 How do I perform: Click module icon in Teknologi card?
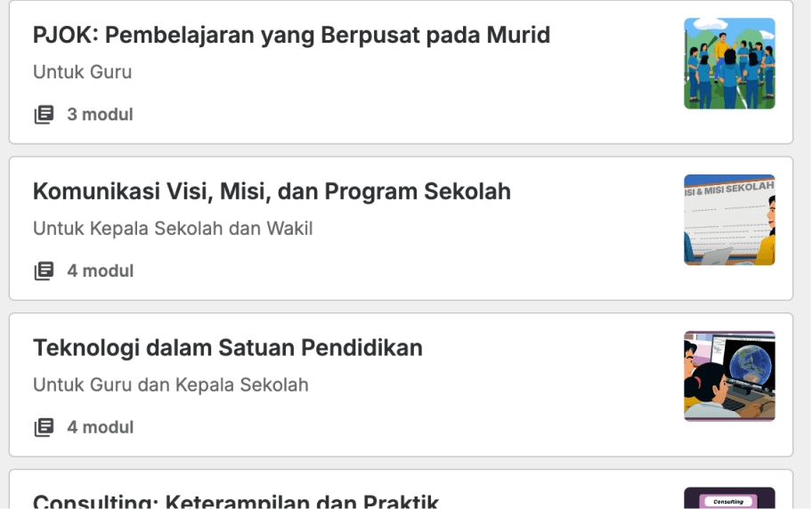pyautogui.click(x=44, y=427)
